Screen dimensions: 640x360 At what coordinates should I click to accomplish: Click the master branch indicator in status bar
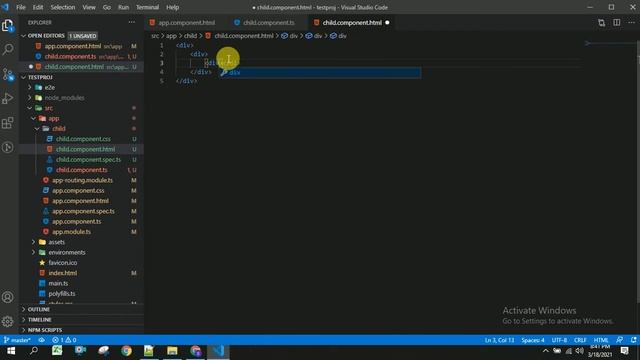(17, 340)
